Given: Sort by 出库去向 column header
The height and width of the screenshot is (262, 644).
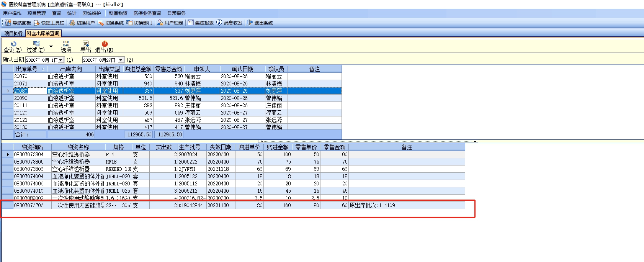Looking at the screenshot, I should [x=71, y=69].
